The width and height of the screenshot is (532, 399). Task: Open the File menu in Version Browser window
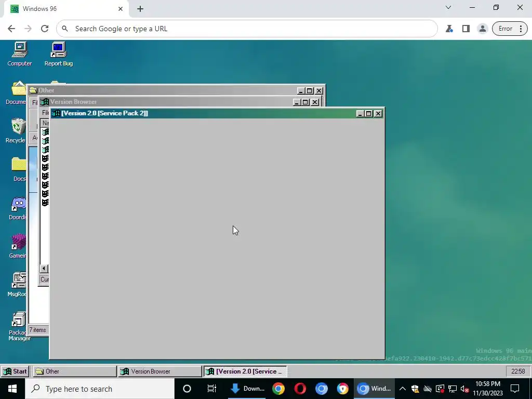(x=45, y=113)
